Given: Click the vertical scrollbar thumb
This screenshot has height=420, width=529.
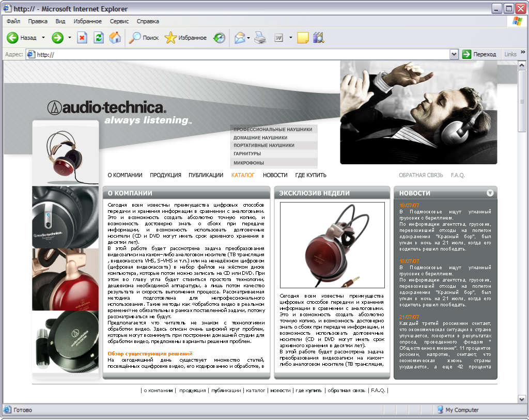Looking at the screenshot, I should [522, 101].
